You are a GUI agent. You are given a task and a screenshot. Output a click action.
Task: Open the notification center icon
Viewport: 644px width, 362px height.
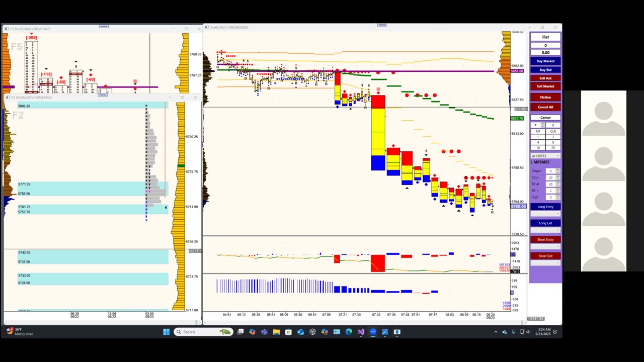click(554, 332)
